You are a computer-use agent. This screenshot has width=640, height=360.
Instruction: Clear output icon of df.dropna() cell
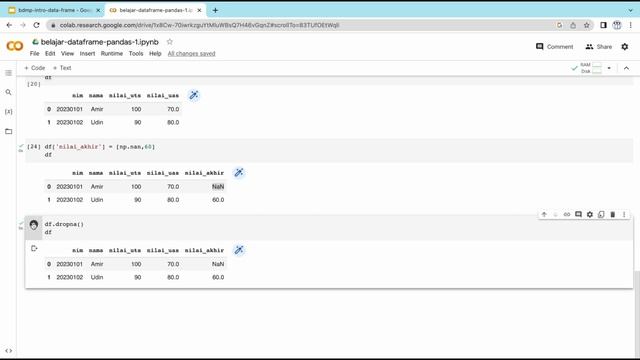(34, 248)
